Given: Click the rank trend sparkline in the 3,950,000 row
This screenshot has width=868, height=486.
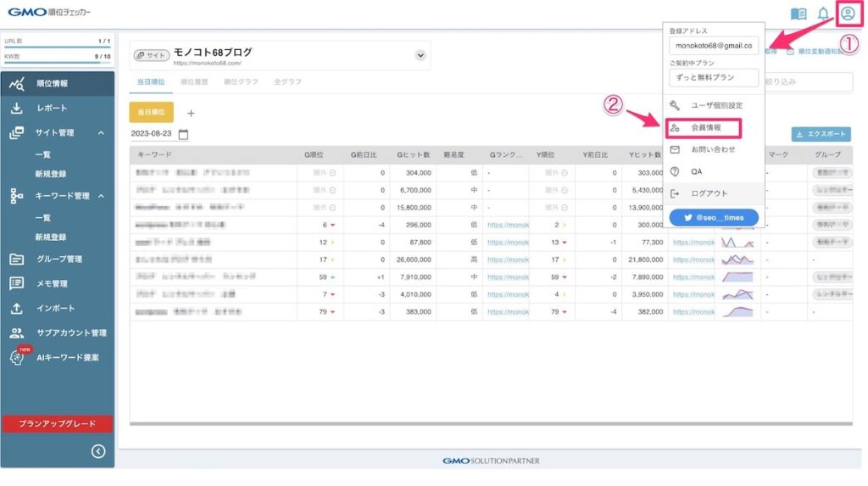Looking at the screenshot, I should tap(737, 295).
